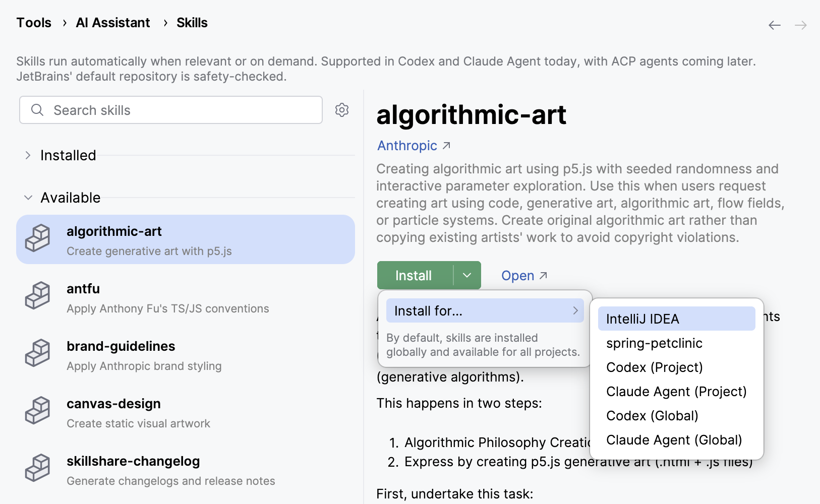Image resolution: width=820 pixels, height=504 pixels.
Task: Choose spring-petclinic as install target
Action: pyautogui.click(x=677, y=343)
